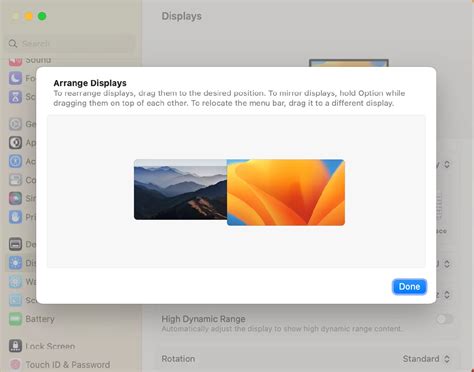The width and height of the screenshot is (474, 372).
Task: Open the Accessibility icon
Action: click(x=15, y=161)
